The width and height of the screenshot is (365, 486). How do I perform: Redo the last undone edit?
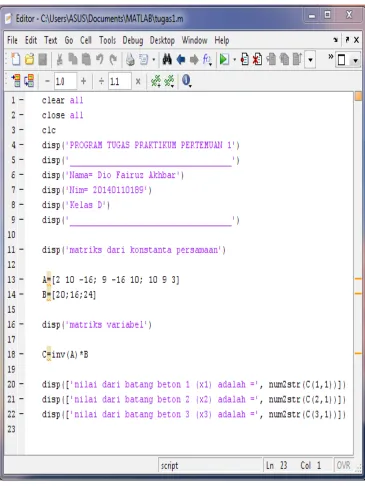click(113, 60)
